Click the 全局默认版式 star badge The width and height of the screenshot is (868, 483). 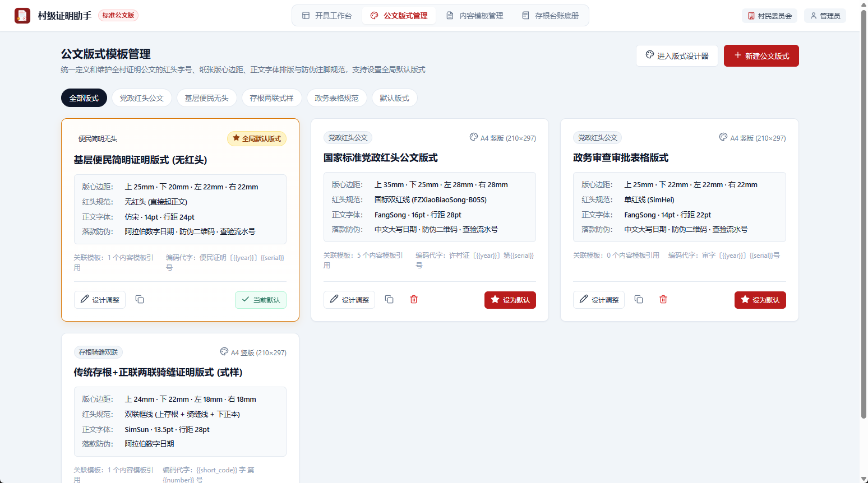pyautogui.click(x=257, y=138)
